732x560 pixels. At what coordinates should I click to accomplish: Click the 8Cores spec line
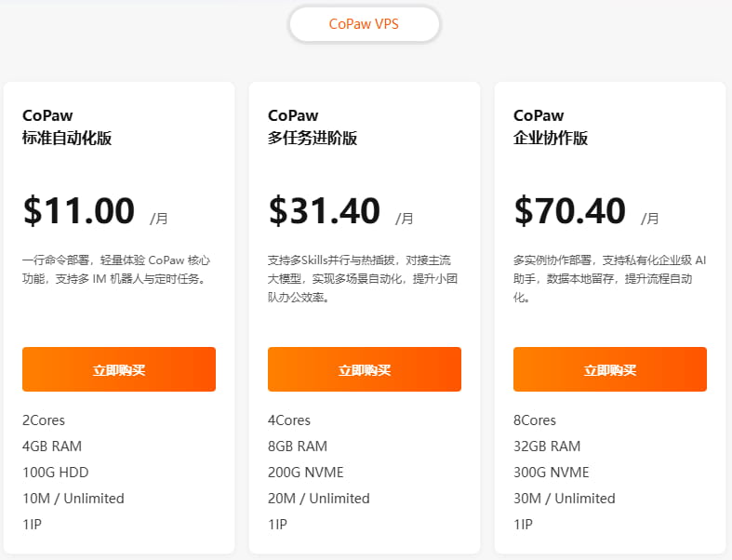tap(535, 420)
